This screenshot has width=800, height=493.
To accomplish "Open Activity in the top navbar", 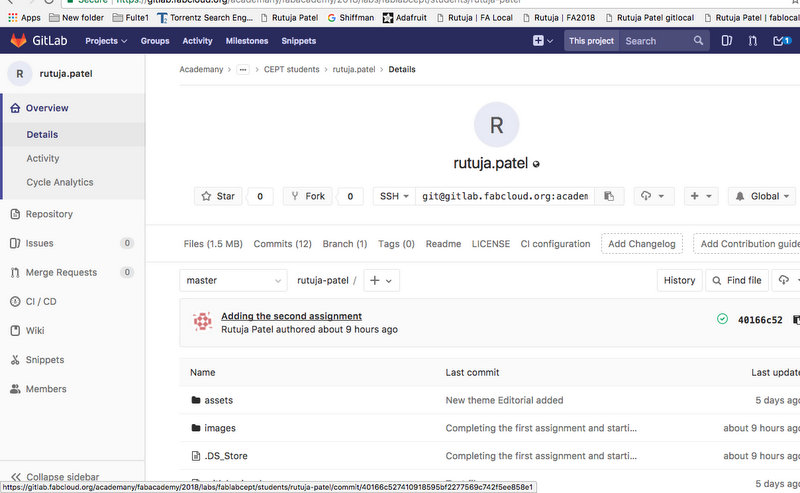I will 197,41.
